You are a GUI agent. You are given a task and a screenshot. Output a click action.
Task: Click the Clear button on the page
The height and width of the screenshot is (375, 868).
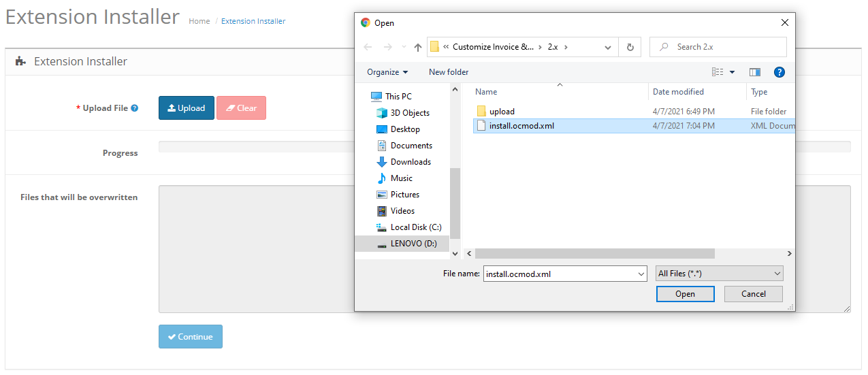point(241,108)
